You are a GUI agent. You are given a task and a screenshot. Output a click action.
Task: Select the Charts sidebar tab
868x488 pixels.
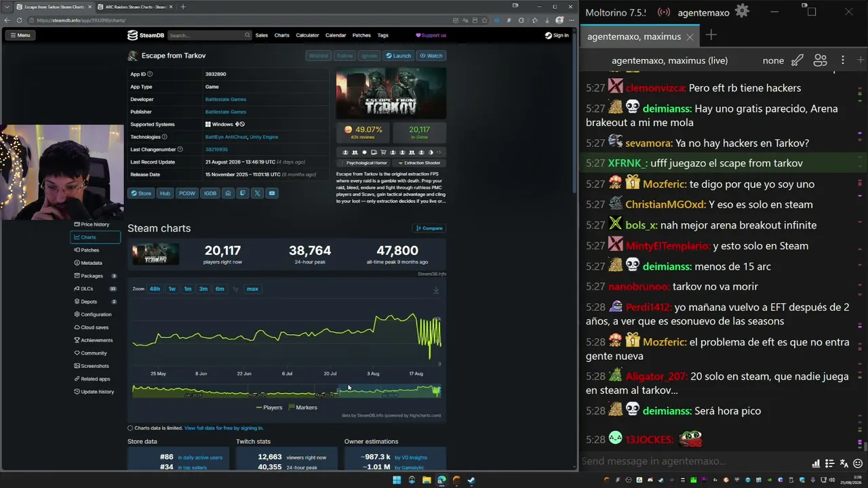point(95,237)
